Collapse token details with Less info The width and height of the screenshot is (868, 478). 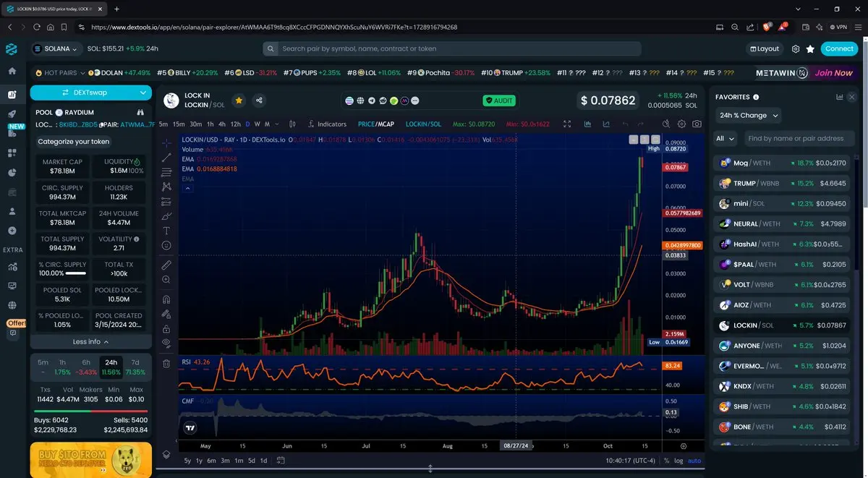(x=90, y=341)
